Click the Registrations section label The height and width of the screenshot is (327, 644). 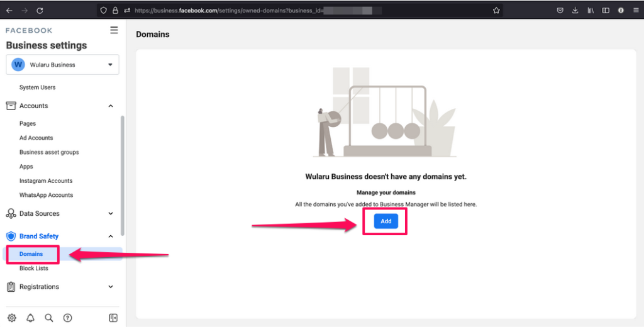[40, 287]
